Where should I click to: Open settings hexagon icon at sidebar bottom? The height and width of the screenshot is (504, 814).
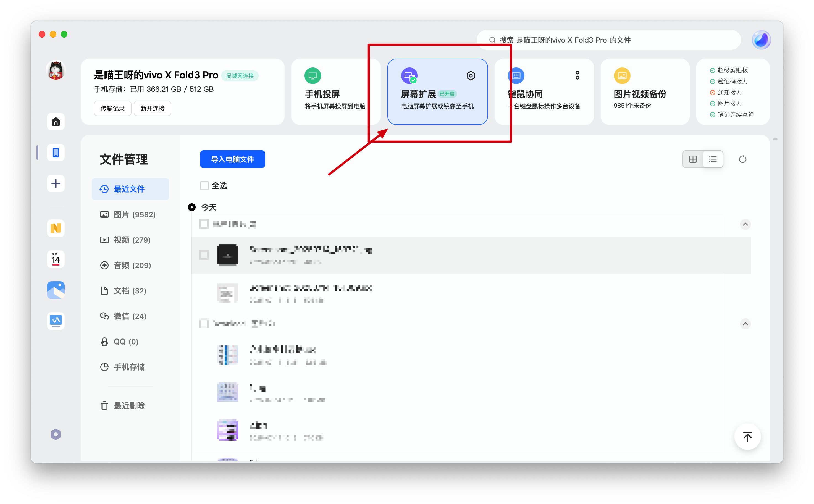click(x=56, y=434)
